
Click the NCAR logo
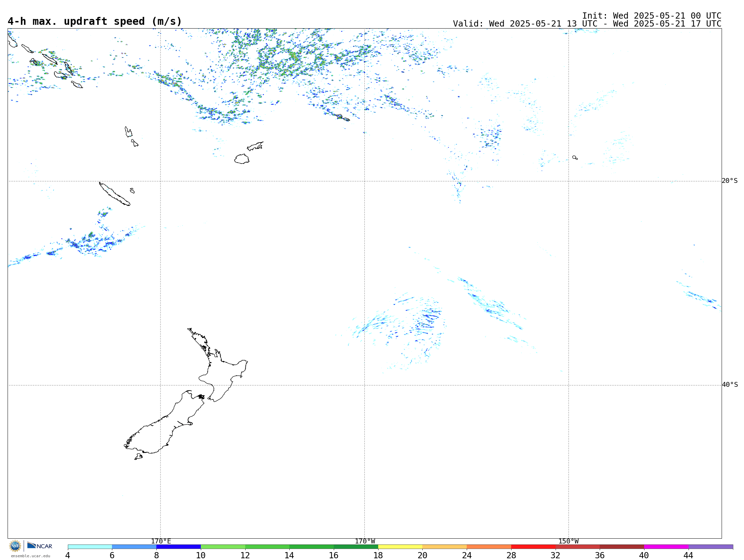(40, 546)
